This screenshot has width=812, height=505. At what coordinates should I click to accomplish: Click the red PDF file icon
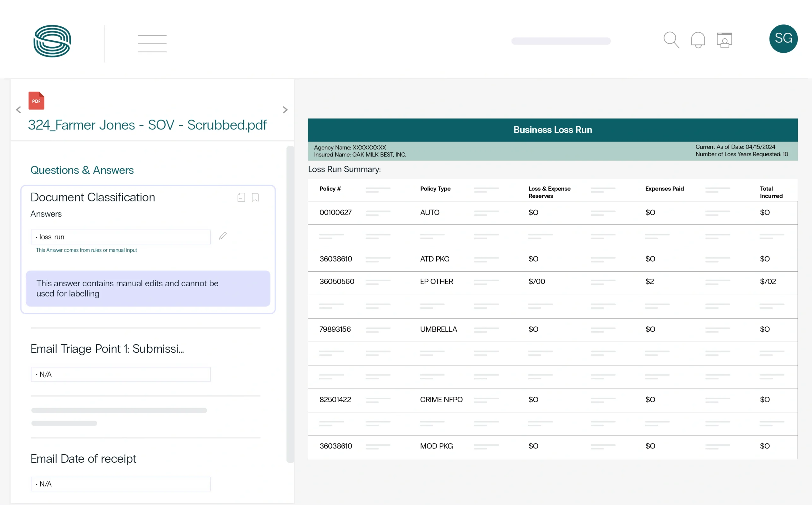click(x=36, y=101)
